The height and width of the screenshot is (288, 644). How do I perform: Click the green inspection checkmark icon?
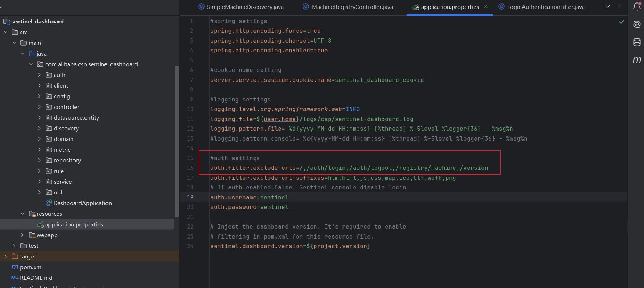pyautogui.click(x=622, y=22)
